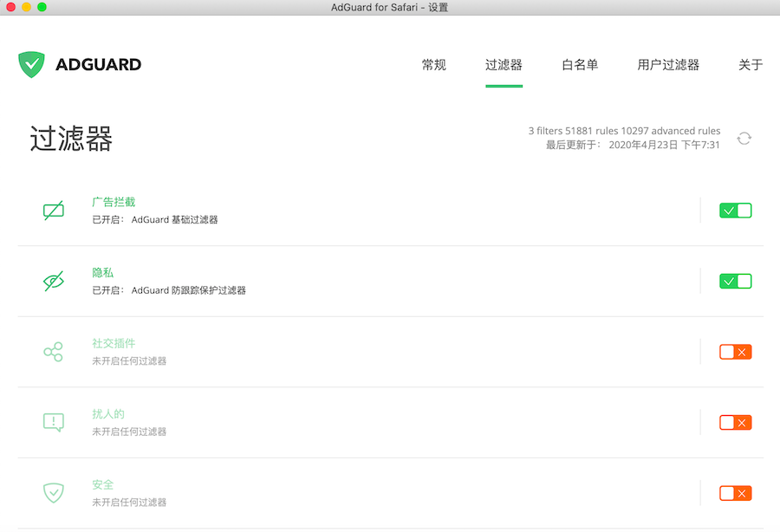Image resolution: width=780 pixels, height=532 pixels.
Task: Go to the 用户过滤器 tab
Action: (668, 65)
